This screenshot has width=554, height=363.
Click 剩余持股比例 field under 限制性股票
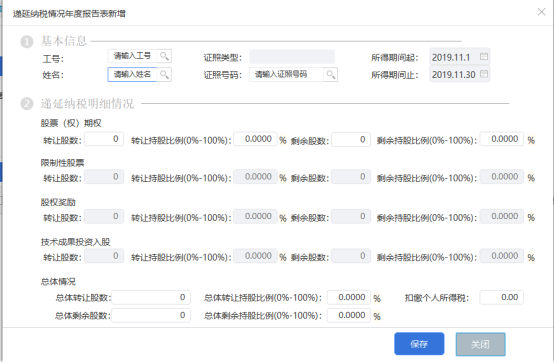(x=502, y=177)
